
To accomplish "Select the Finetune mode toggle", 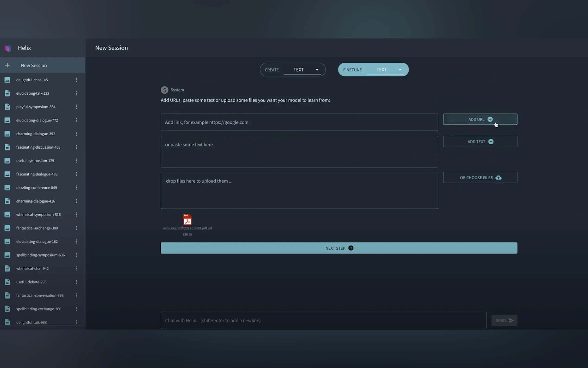I will click(352, 70).
